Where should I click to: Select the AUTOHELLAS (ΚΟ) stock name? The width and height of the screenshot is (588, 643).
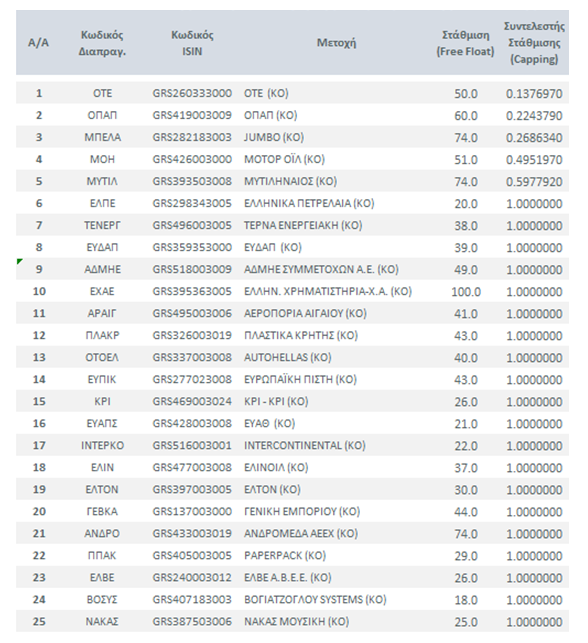pyautogui.click(x=287, y=358)
